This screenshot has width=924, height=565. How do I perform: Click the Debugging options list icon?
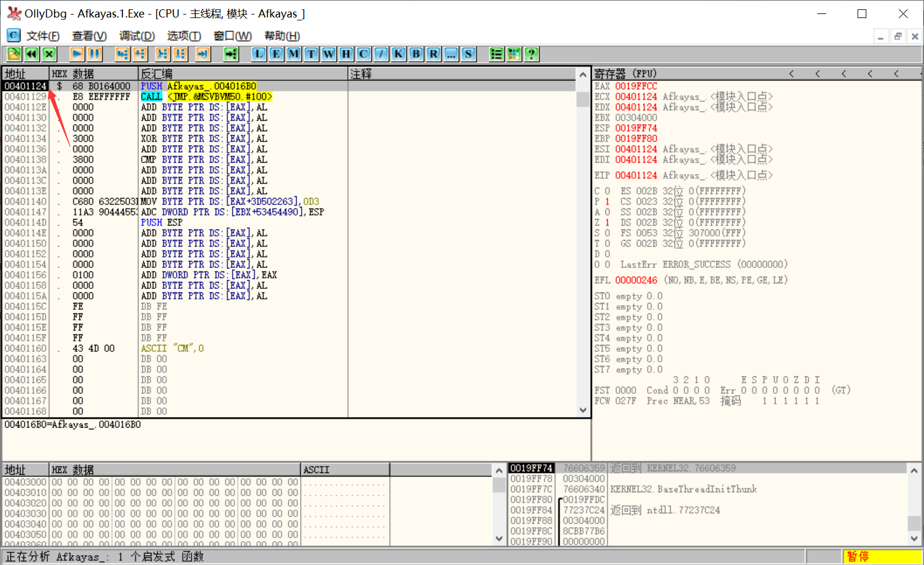pyautogui.click(x=496, y=54)
